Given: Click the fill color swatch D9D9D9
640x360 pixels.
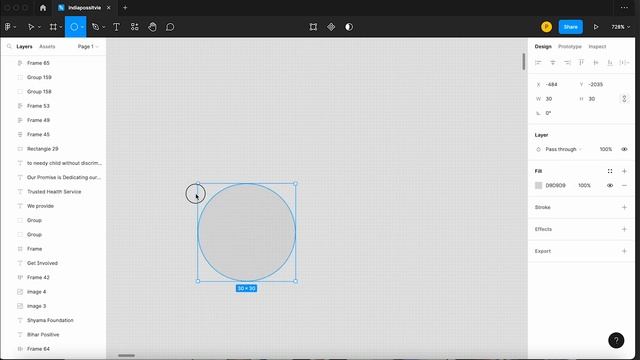Looking at the screenshot, I should point(538,185).
